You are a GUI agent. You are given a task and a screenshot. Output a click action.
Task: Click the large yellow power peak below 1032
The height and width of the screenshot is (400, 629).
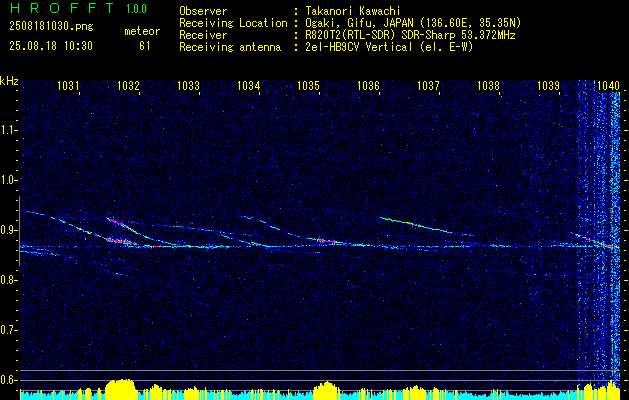click(121, 389)
